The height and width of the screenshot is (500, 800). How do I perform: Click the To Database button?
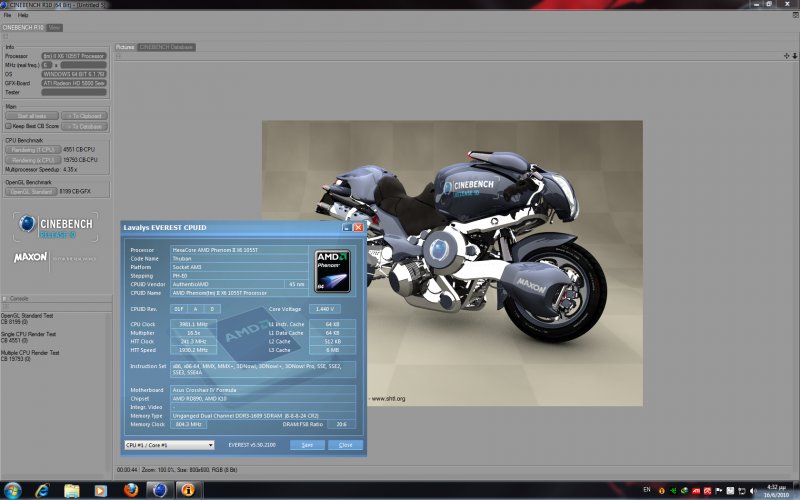85,126
